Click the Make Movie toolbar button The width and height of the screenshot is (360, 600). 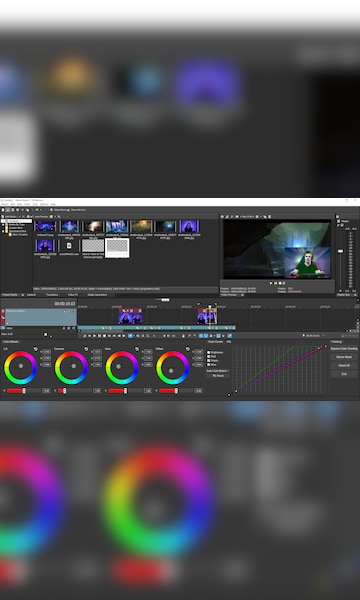click(x=59, y=210)
